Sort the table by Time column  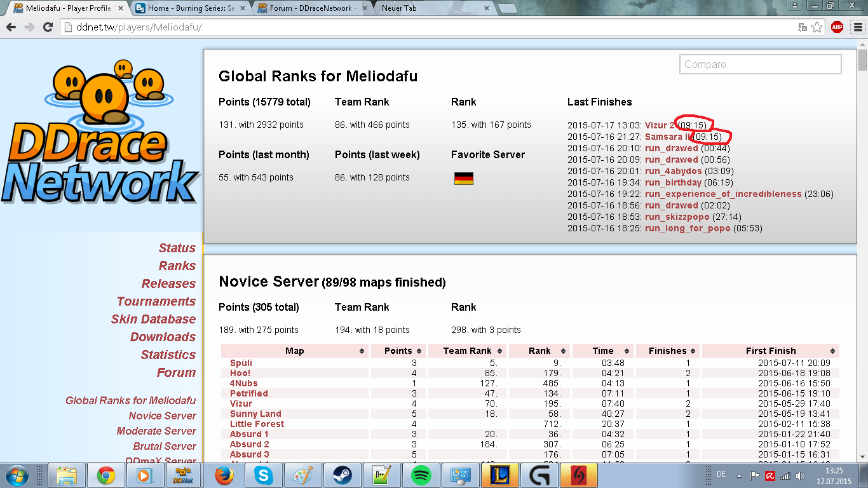click(602, 351)
